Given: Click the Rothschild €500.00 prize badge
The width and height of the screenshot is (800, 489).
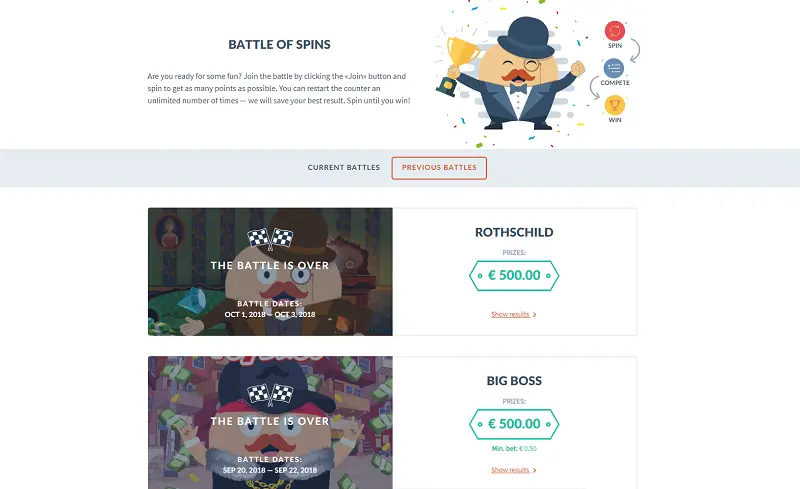Looking at the screenshot, I should click(x=514, y=275).
